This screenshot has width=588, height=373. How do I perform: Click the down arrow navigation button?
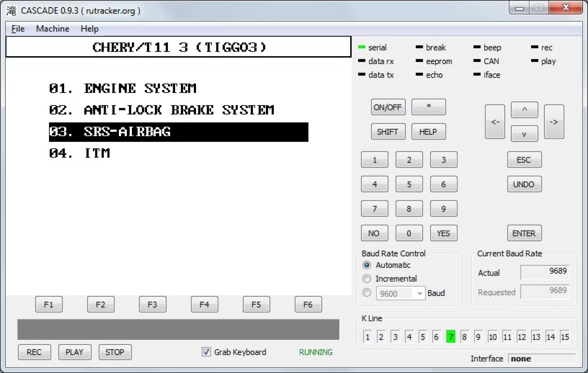(x=524, y=134)
